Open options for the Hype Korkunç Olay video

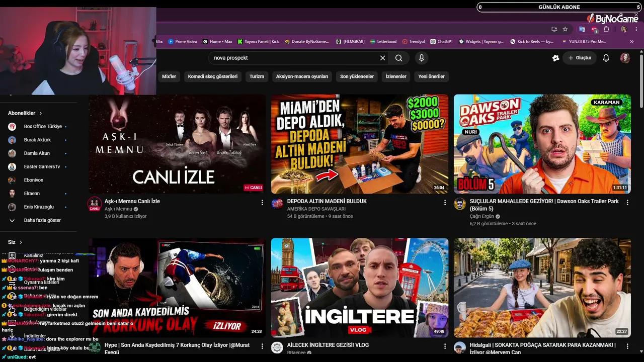click(x=262, y=346)
